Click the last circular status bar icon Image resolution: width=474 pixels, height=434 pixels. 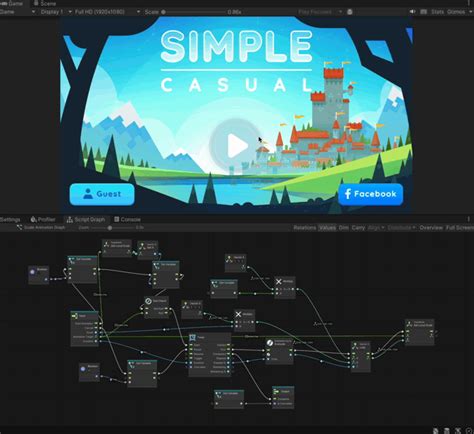pos(469,431)
